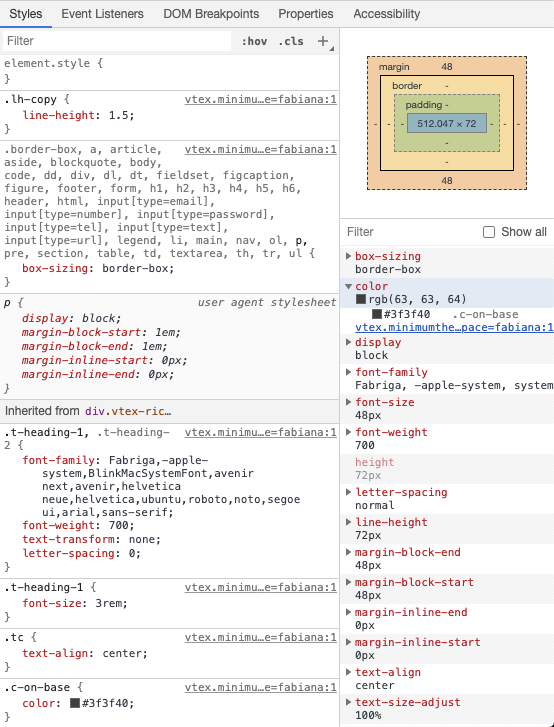Viewport: 554px width, 727px height.
Task: Click the element.style selector
Action: [x=47, y=64]
